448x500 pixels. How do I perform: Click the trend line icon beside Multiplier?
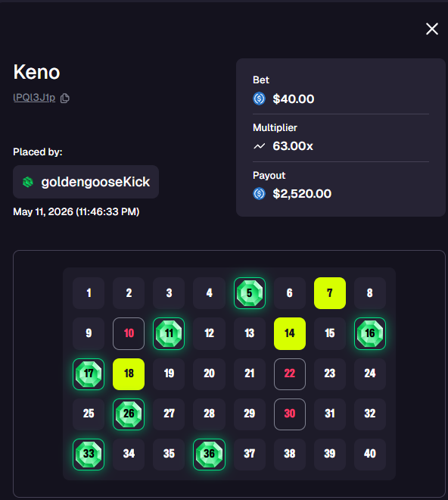260,146
